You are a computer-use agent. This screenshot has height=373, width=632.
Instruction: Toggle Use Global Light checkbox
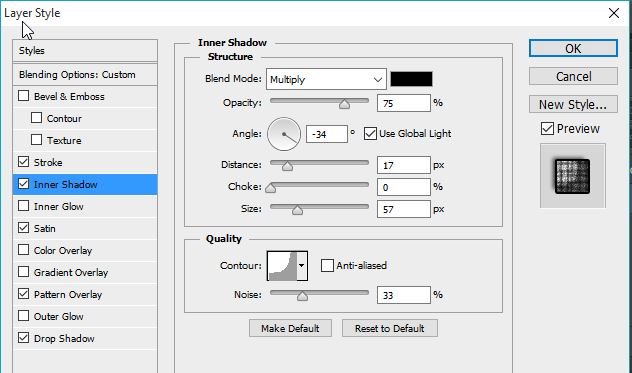tap(370, 133)
